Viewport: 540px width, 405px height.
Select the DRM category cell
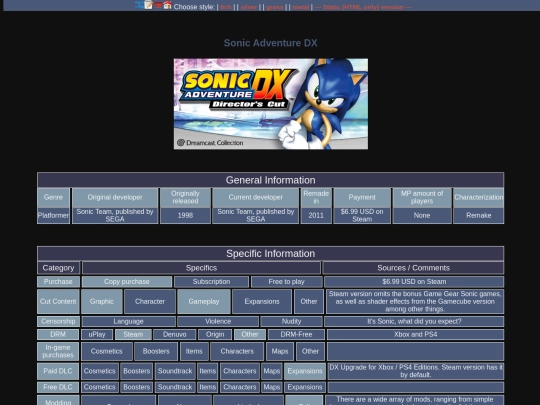click(58, 334)
